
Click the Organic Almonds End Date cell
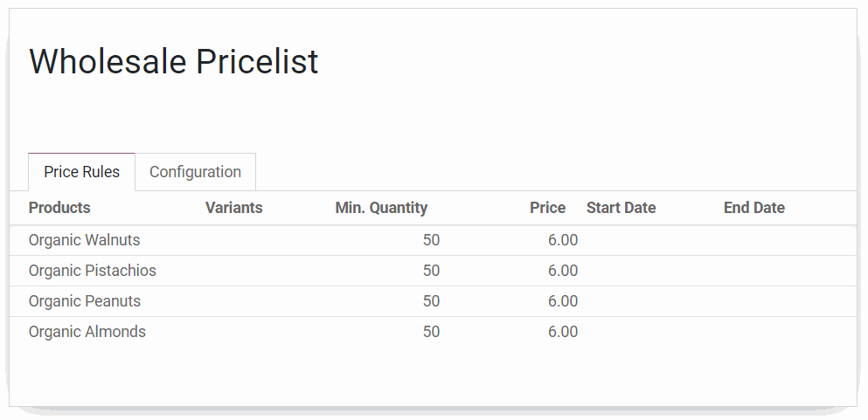pos(788,332)
